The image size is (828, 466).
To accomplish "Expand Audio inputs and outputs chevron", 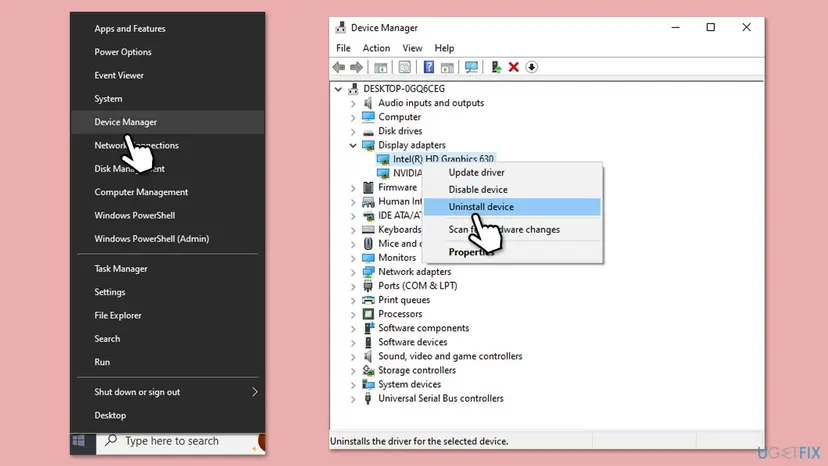I will [x=353, y=103].
